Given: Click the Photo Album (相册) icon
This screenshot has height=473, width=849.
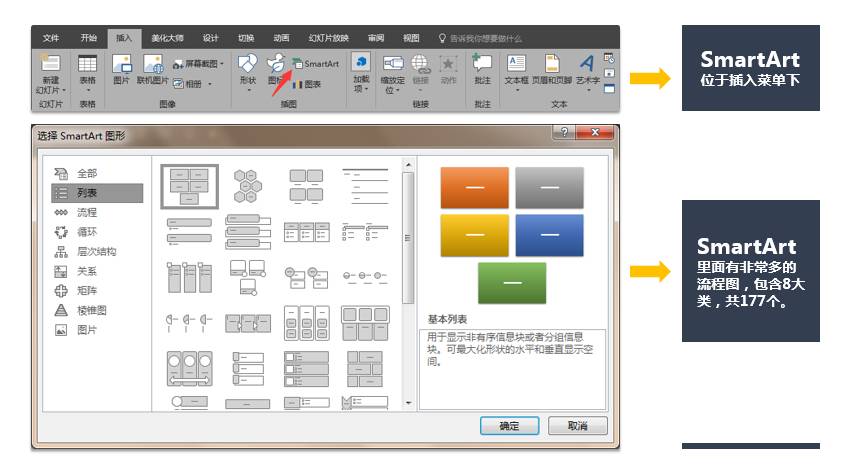Looking at the screenshot, I should 179,84.
